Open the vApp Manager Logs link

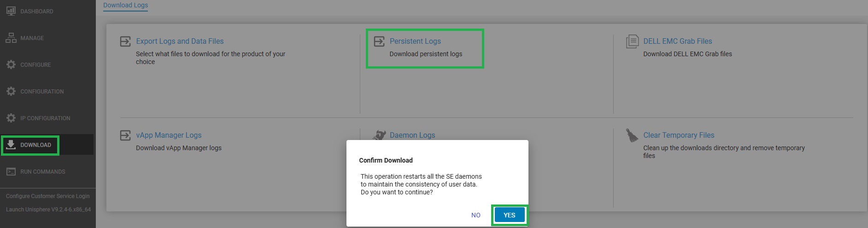coord(169,135)
